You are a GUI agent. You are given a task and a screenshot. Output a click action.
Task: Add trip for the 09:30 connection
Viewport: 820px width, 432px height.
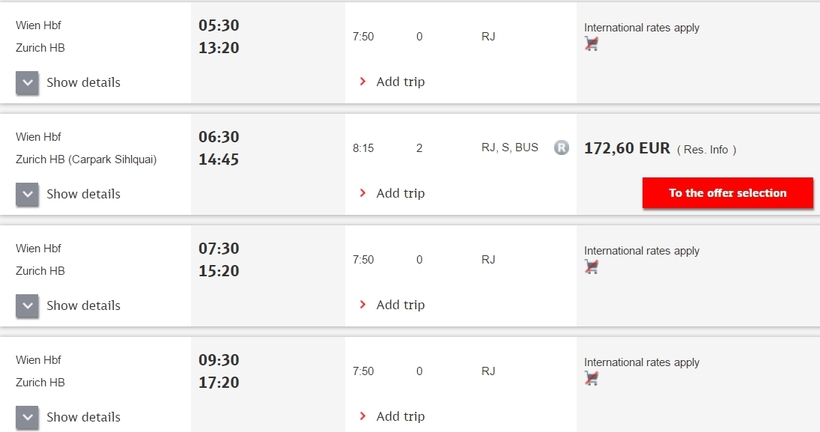click(401, 416)
